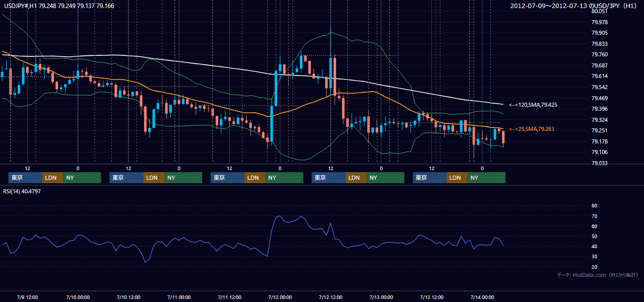This screenshot has height=302, width=644.
Task: Click the RSI axis level 70
Action: (x=594, y=216)
